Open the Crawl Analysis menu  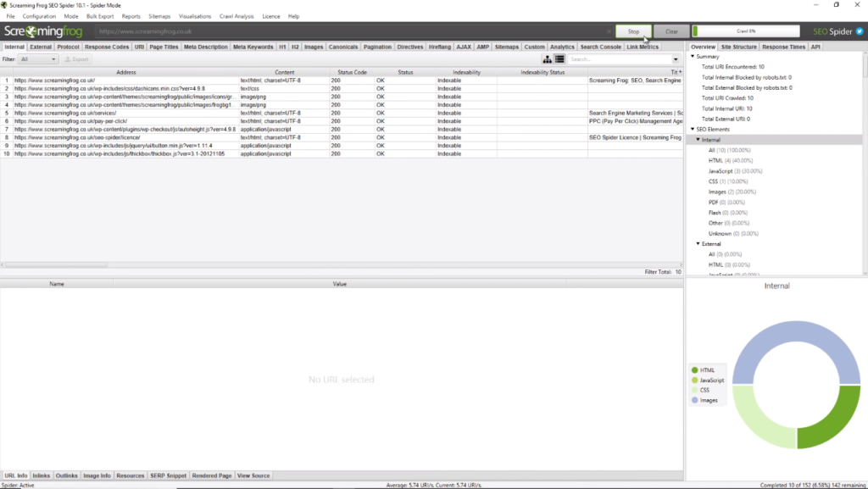tap(236, 17)
